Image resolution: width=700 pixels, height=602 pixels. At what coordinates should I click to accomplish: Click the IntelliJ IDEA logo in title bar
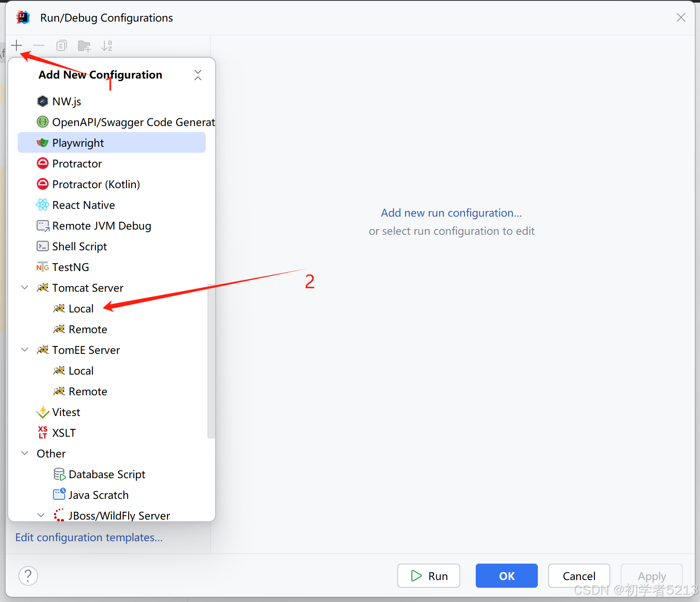tap(23, 18)
